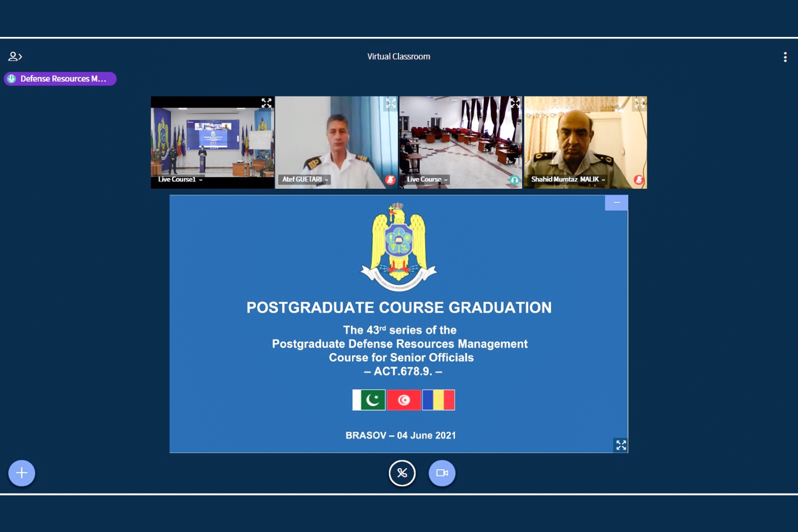The width and height of the screenshot is (798, 532).
Task: Open Live Course1 name dropdown
Action: point(180,179)
